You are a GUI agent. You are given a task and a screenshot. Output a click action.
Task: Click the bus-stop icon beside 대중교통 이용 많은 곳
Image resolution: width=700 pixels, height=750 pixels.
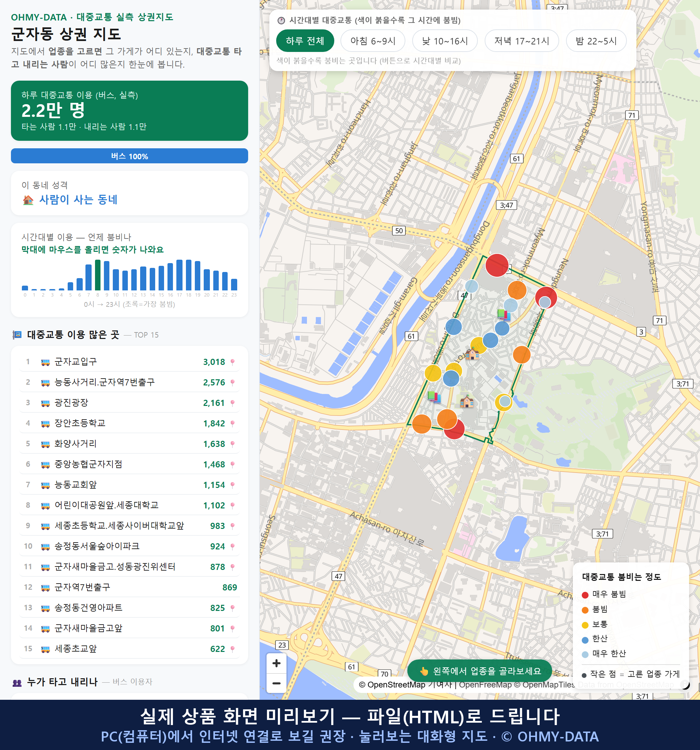tap(17, 335)
